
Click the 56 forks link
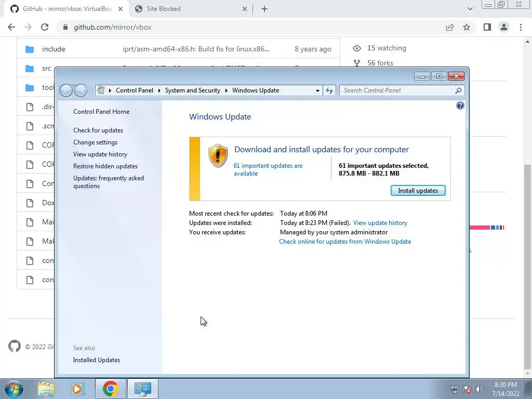pos(380,63)
